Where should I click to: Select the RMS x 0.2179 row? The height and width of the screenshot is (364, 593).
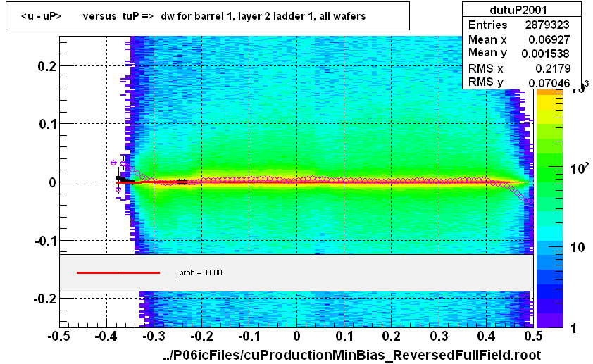(x=518, y=68)
